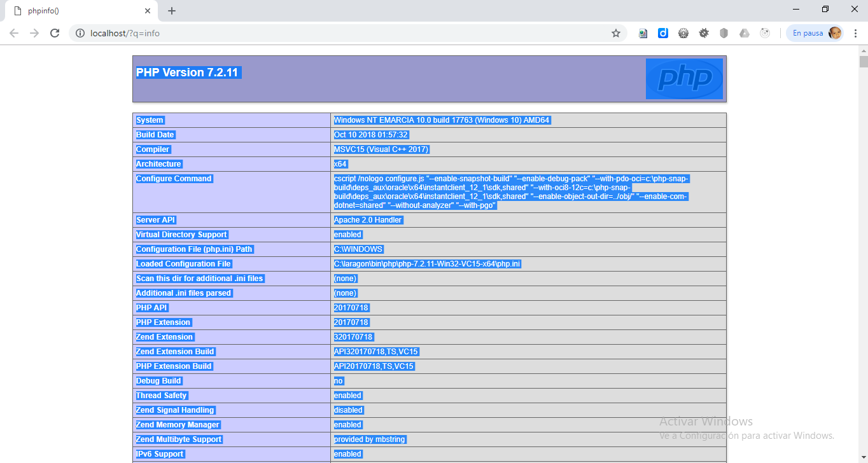Open a new tab with plus button
The width and height of the screenshot is (868, 463).
[x=171, y=11]
